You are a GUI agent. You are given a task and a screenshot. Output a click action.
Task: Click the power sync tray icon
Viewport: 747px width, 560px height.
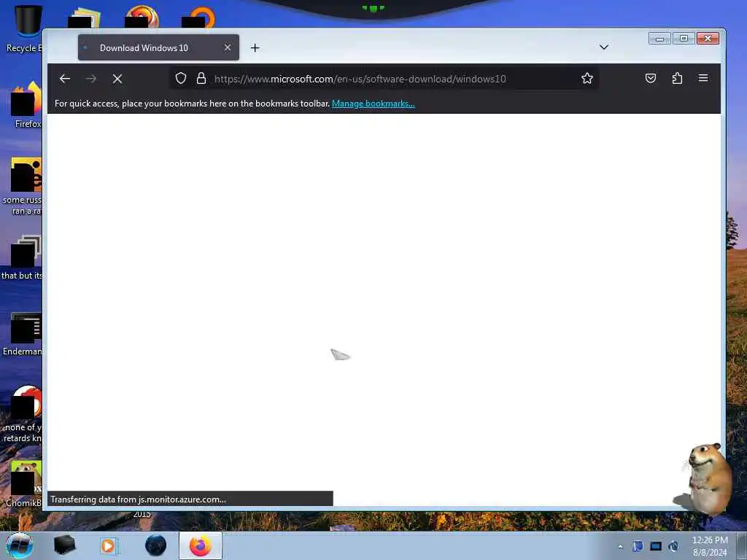pyautogui.click(x=673, y=546)
